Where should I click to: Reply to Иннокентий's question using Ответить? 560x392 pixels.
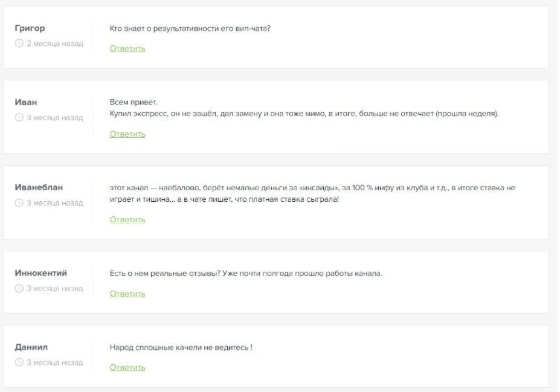(127, 294)
